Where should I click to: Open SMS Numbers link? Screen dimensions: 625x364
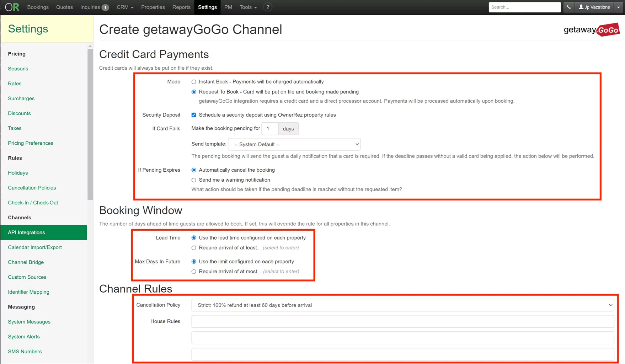(x=25, y=352)
